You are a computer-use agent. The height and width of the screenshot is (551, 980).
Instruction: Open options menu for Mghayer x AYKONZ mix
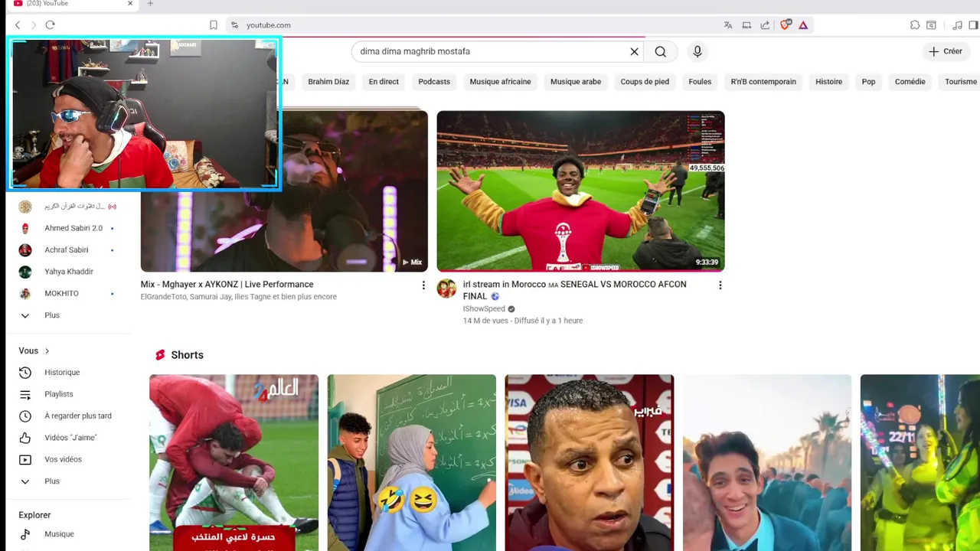tap(423, 285)
